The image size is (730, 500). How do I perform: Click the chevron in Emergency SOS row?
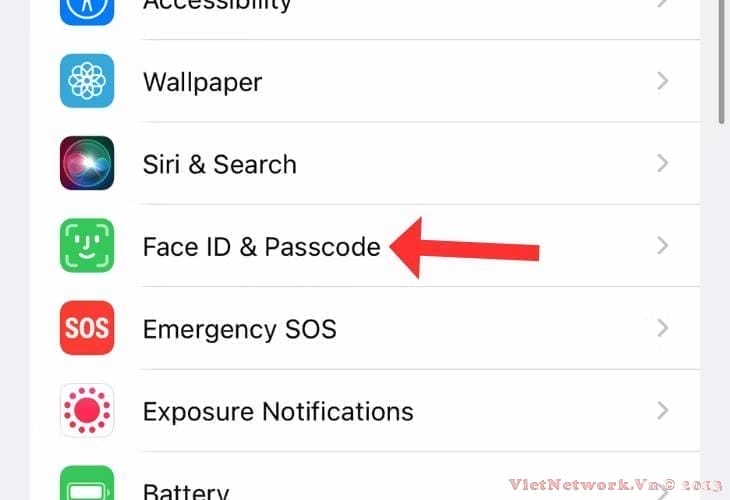click(662, 328)
